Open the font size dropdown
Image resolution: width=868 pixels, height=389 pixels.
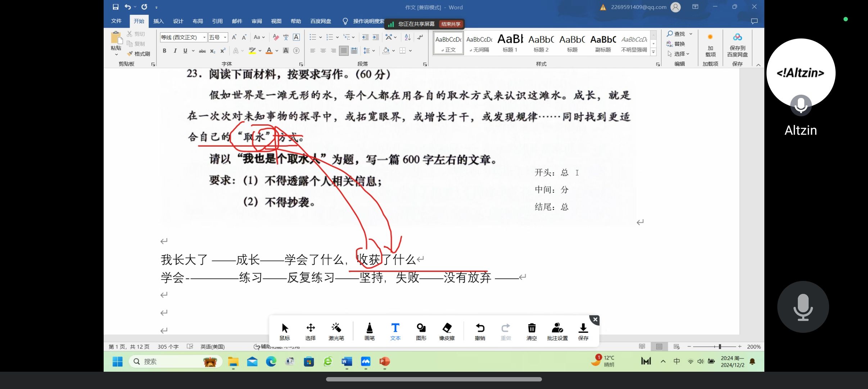click(225, 37)
